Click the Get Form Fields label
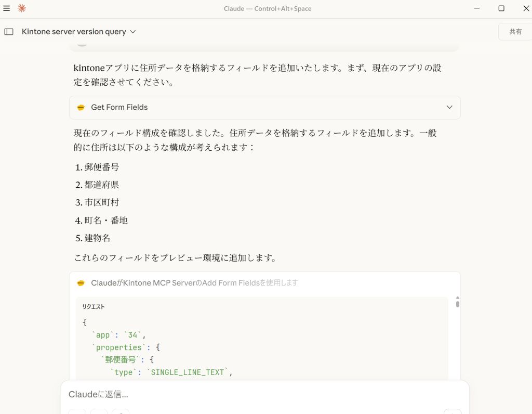This screenshot has width=532, height=414. click(x=119, y=107)
